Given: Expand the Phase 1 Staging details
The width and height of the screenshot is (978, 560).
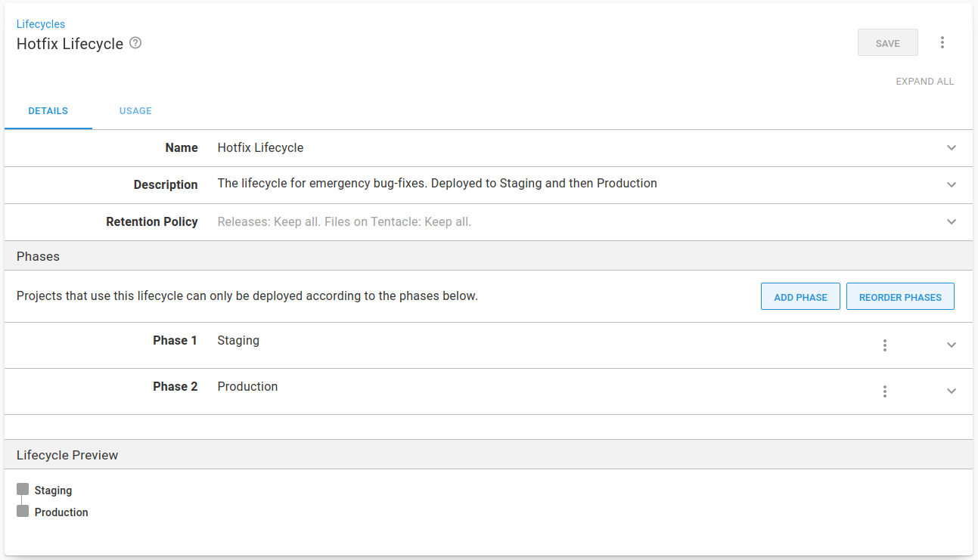Looking at the screenshot, I should (951, 345).
